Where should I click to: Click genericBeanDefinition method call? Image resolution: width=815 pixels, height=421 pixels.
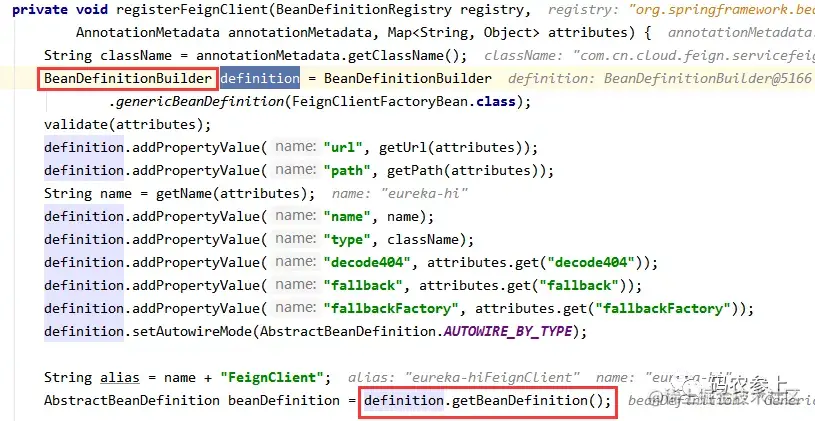pos(200,101)
